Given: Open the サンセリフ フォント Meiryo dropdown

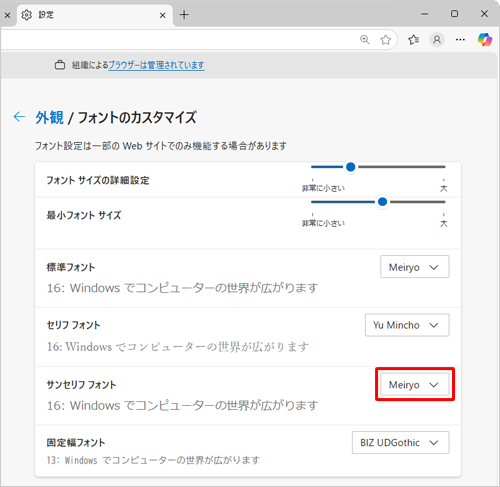Looking at the screenshot, I should (415, 384).
